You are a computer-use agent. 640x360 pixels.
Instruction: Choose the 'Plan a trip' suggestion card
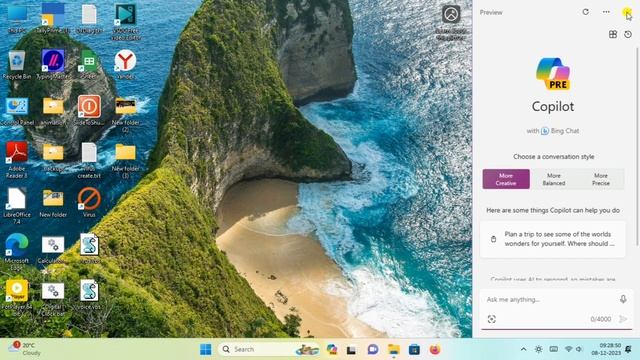tap(553, 239)
